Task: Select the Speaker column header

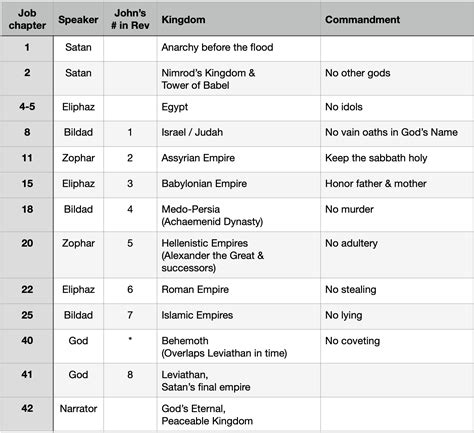Action: 78,19
